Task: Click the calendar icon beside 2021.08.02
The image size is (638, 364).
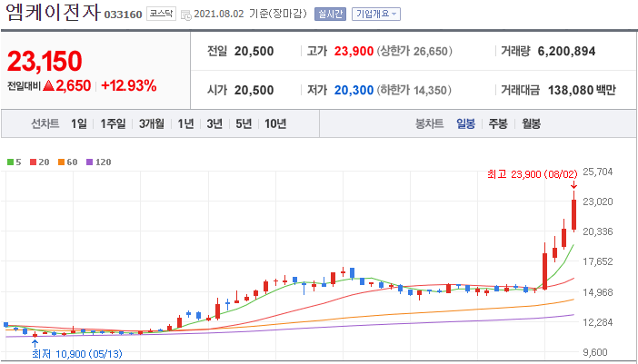Action: coord(186,15)
